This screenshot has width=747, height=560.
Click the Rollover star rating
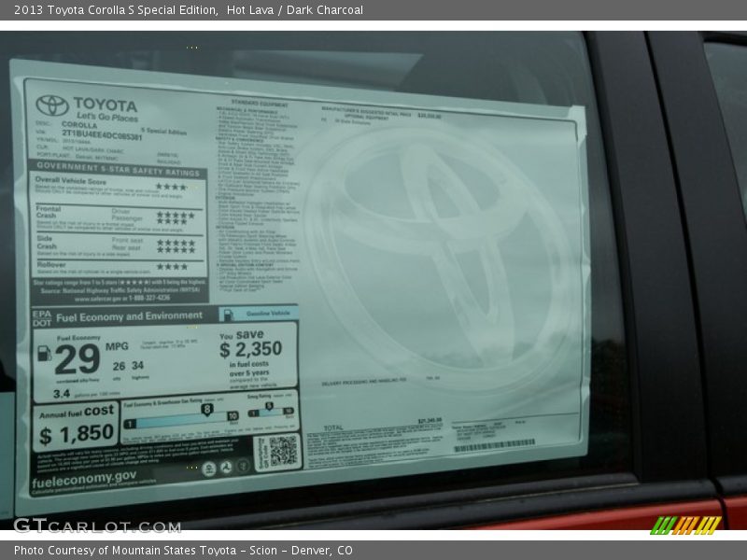(173, 267)
